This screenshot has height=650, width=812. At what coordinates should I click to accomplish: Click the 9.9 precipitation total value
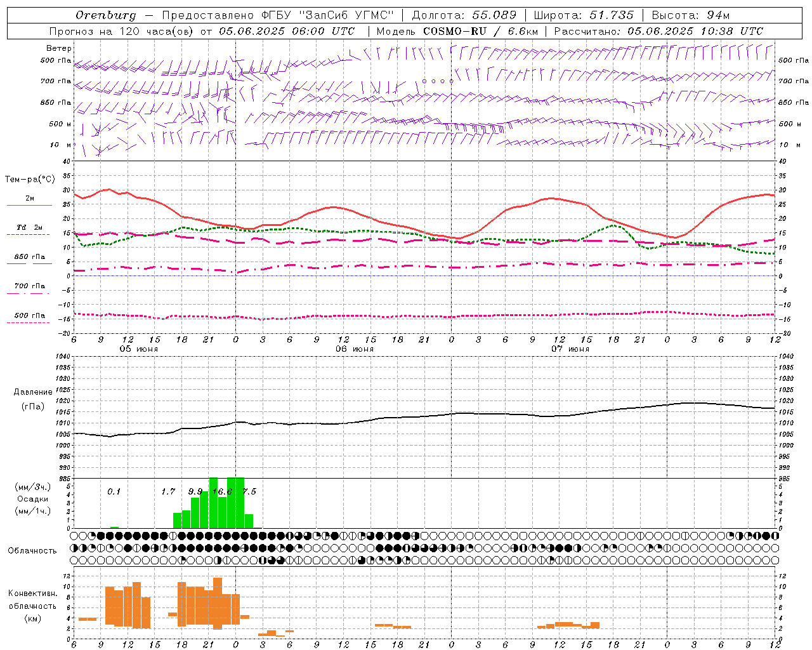pyautogui.click(x=195, y=491)
